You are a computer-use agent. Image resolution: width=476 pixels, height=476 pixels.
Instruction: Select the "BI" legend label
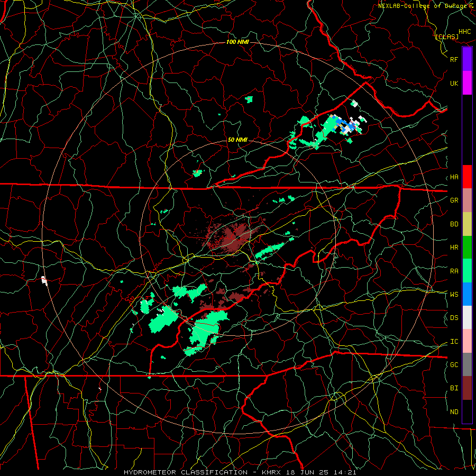pos(454,388)
